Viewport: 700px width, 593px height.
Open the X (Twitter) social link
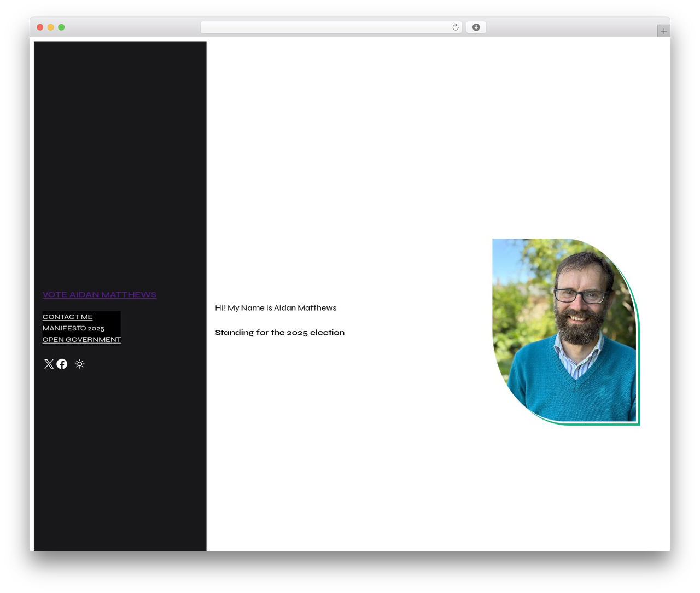pyautogui.click(x=49, y=364)
